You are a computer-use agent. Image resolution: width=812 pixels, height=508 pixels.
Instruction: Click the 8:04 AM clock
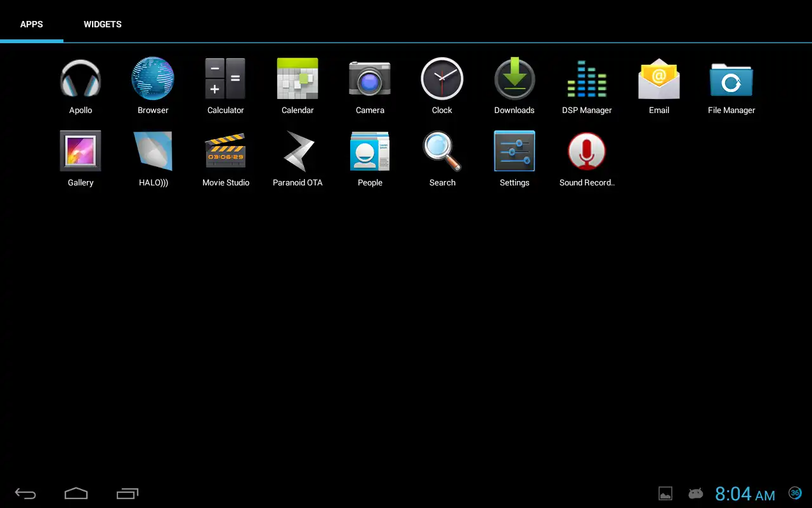[x=745, y=494]
